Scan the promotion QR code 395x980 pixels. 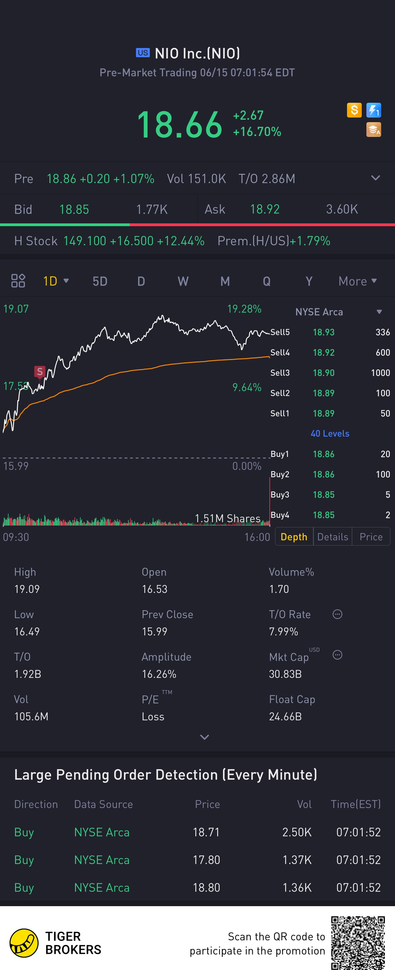(x=358, y=943)
